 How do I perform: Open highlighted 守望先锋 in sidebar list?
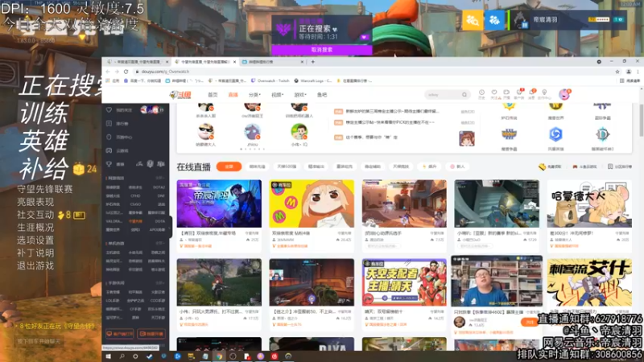tap(135, 221)
